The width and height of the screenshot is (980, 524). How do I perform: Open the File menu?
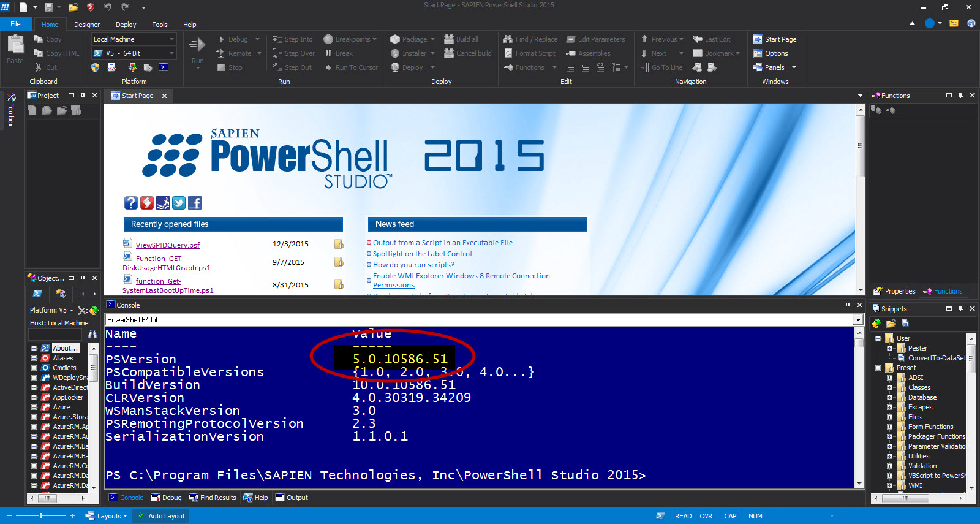15,25
